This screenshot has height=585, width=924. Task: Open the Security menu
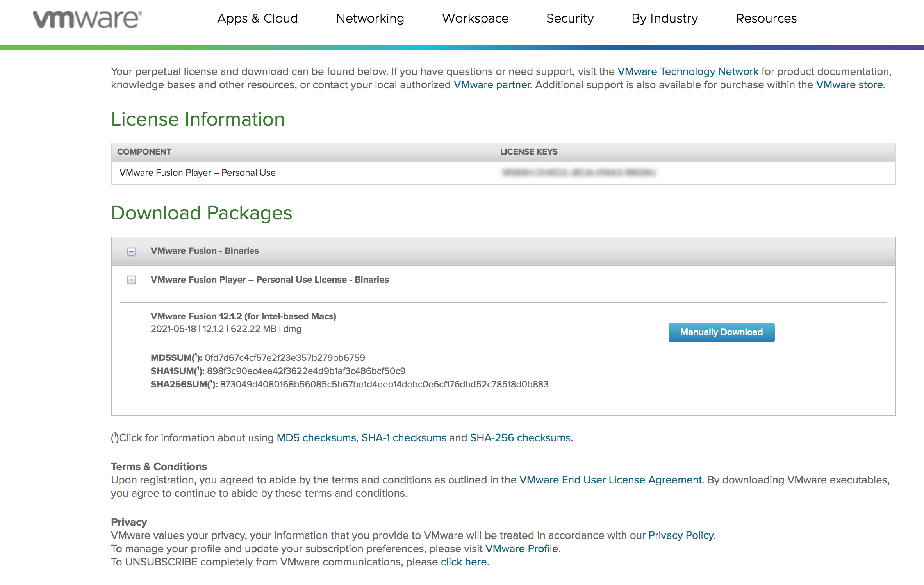tap(570, 18)
